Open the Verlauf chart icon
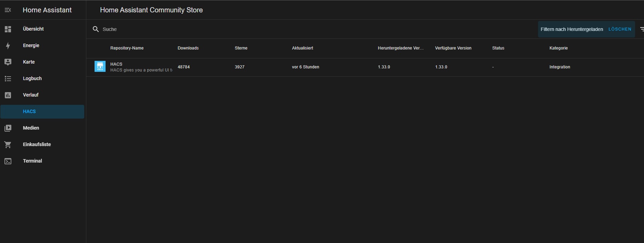This screenshot has width=644, height=243. (x=8, y=95)
